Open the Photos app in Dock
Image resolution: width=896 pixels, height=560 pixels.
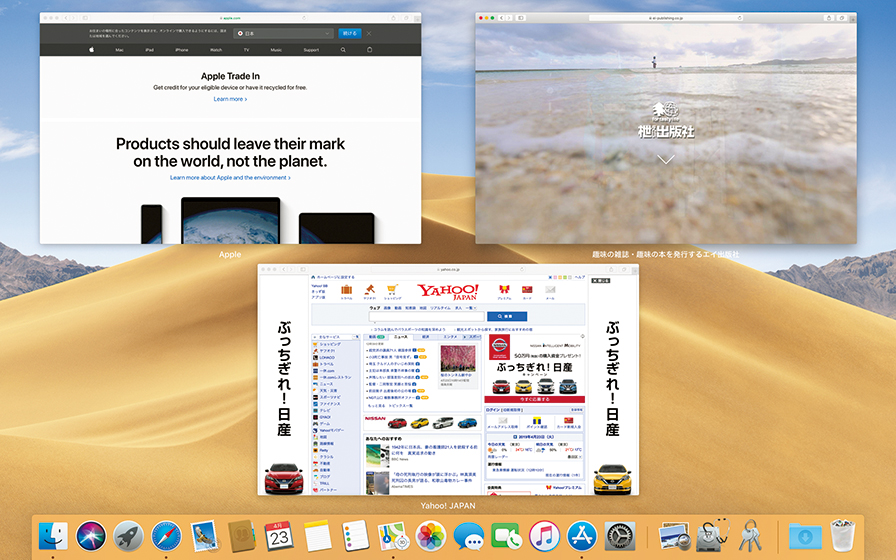[430, 536]
